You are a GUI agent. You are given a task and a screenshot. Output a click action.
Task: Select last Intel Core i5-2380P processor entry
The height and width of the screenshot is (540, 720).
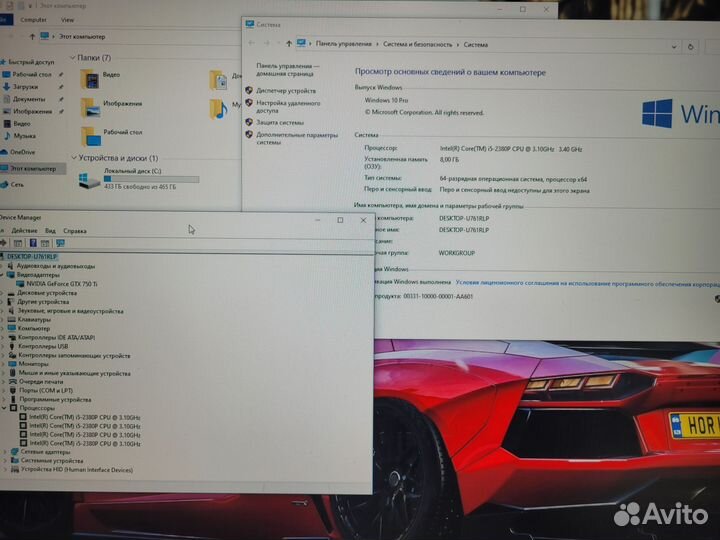80,444
